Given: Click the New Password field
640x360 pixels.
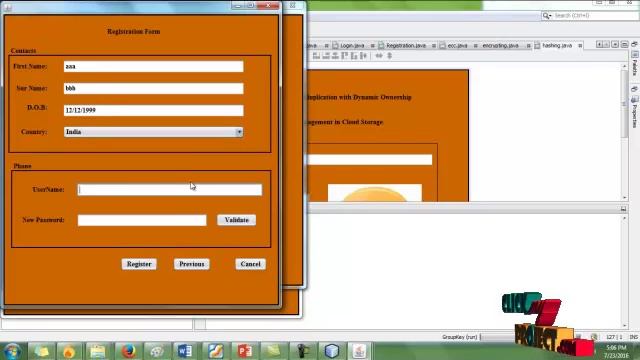Looking at the screenshot, I should [142, 220].
